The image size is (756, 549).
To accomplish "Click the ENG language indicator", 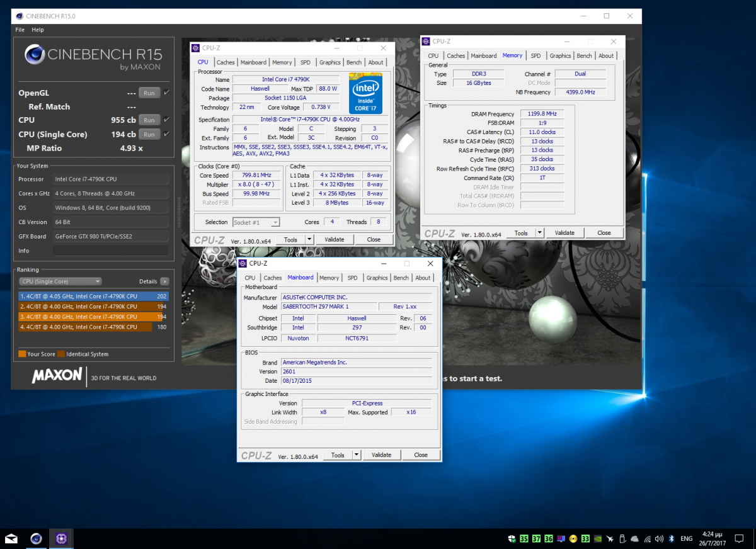I will point(687,539).
